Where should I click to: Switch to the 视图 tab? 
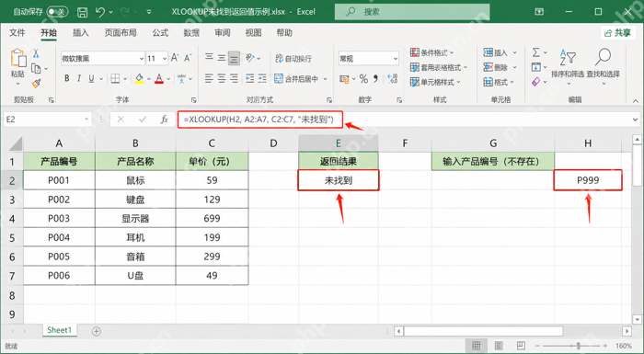pyautogui.click(x=253, y=33)
